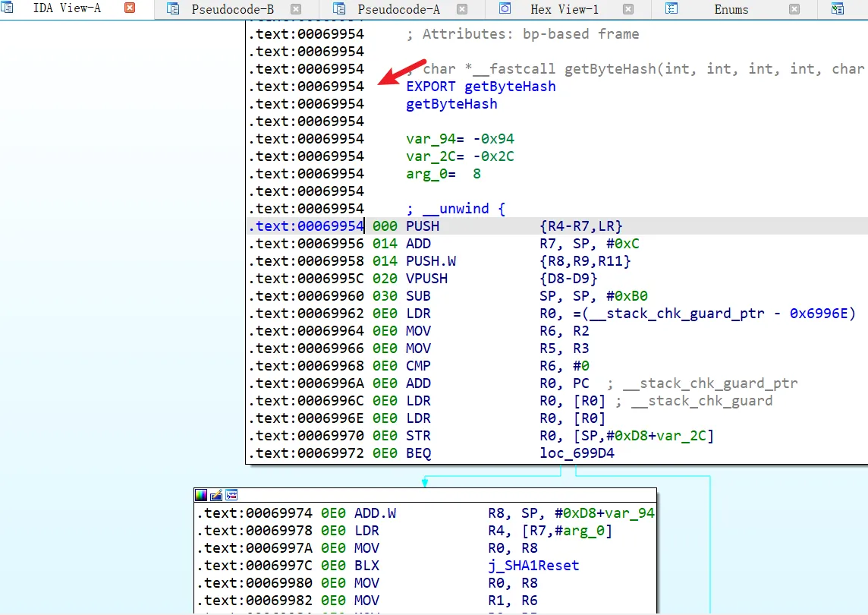Close the Pseudocode-A tab

(462, 9)
